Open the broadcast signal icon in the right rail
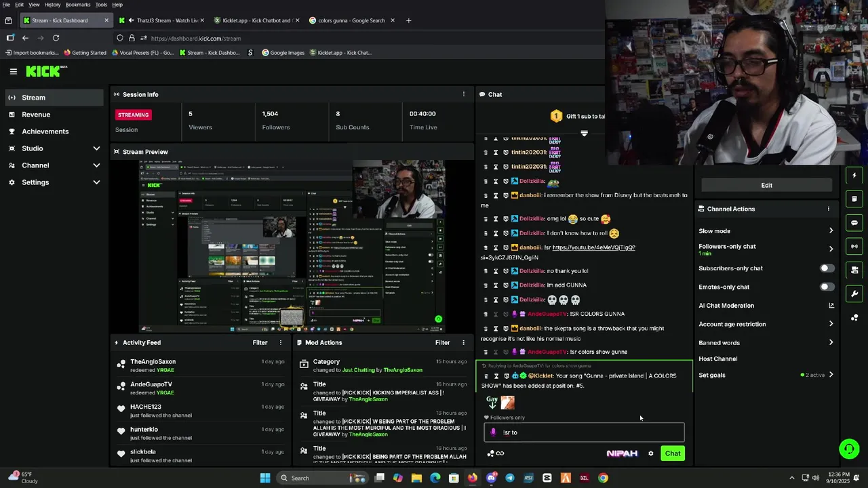Image resolution: width=868 pixels, height=488 pixels. (854, 246)
